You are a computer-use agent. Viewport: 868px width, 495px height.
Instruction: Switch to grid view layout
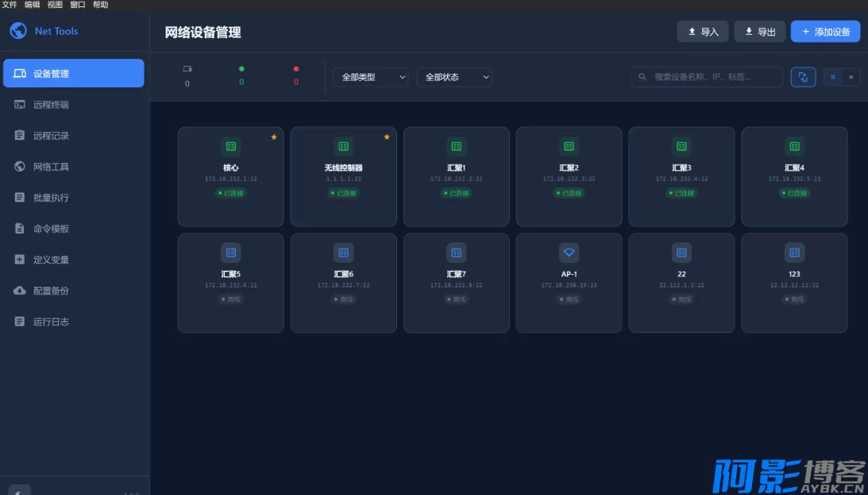pos(833,77)
